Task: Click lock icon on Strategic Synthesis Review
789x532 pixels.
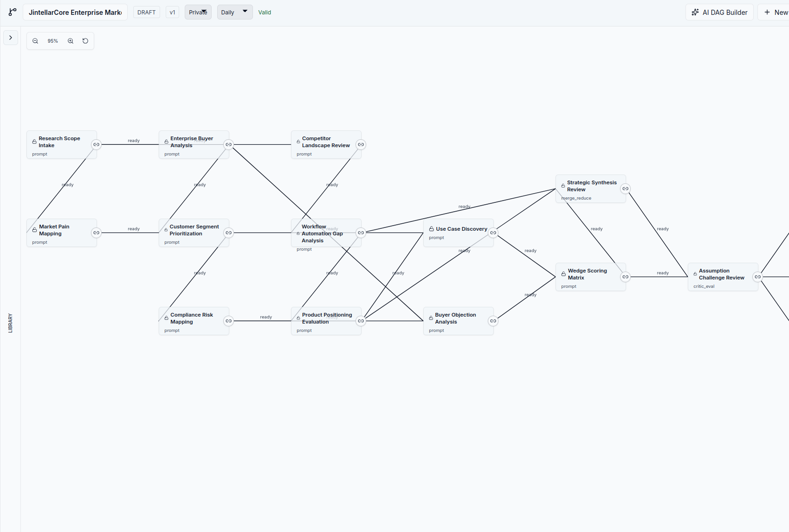Action: [563, 186]
